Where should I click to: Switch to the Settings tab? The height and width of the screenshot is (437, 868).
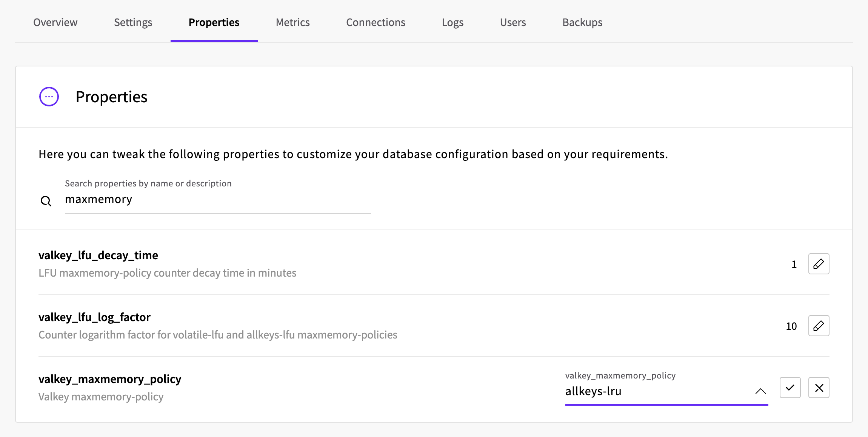133,22
